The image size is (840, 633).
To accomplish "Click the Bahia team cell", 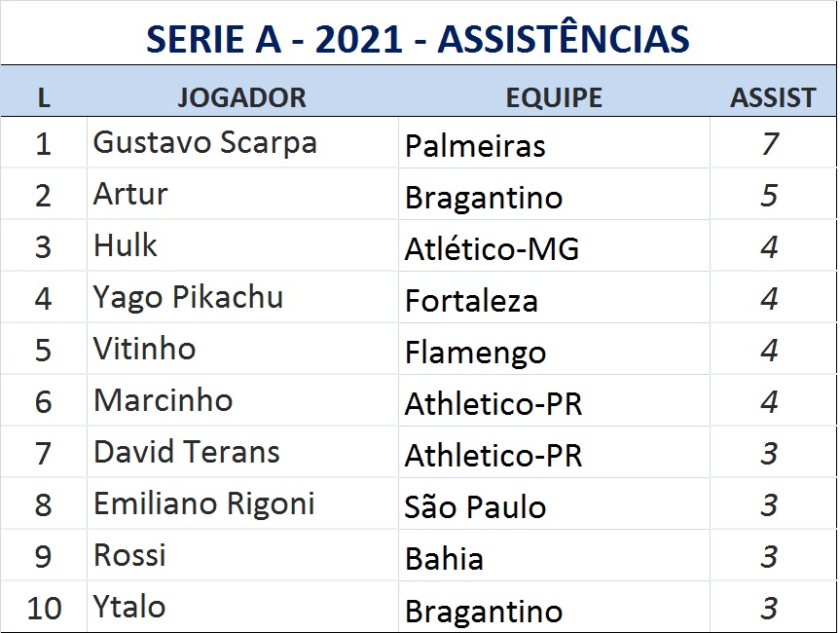I will 444,559.
